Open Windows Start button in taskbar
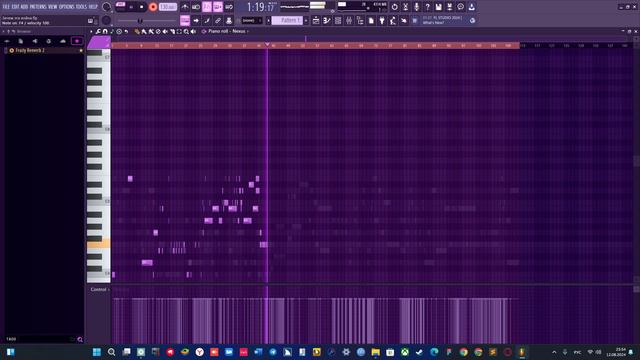This screenshot has width=640, height=360. point(96,352)
